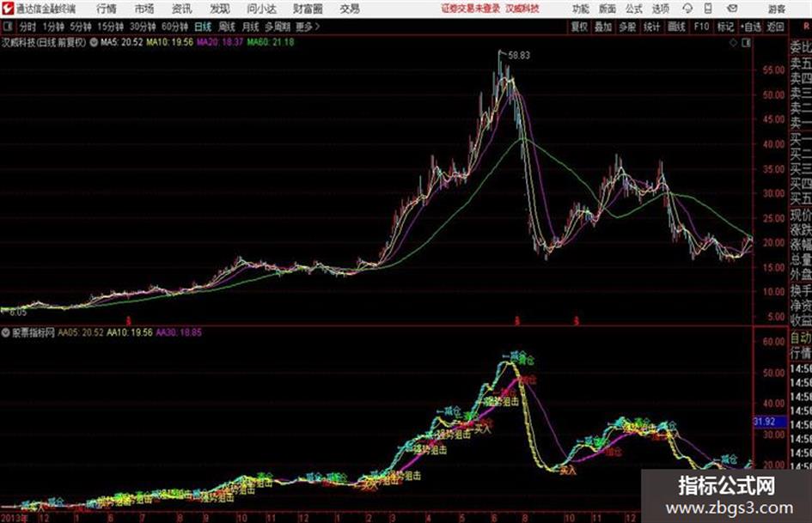Open the 发现 menu
This screenshot has height=523, width=812.
pyautogui.click(x=220, y=9)
